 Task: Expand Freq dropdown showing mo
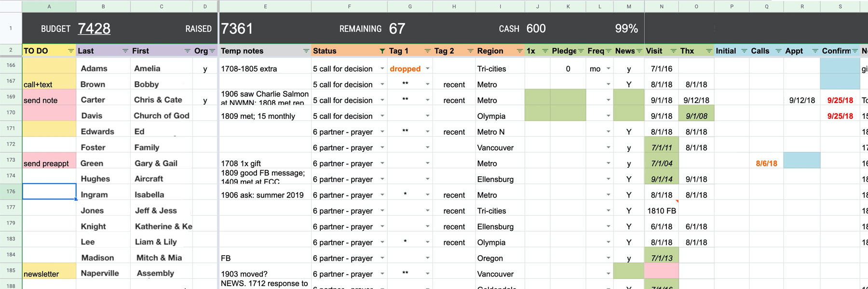click(x=608, y=69)
